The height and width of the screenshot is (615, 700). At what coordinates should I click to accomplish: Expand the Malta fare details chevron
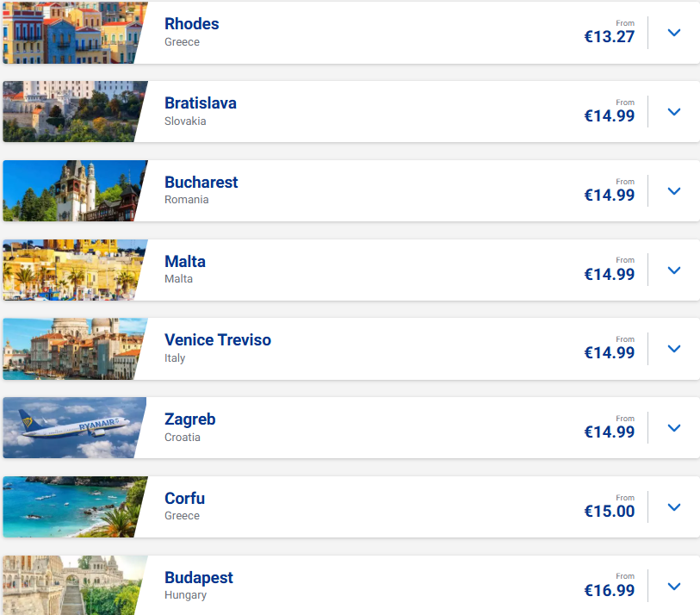(x=673, y=270)
